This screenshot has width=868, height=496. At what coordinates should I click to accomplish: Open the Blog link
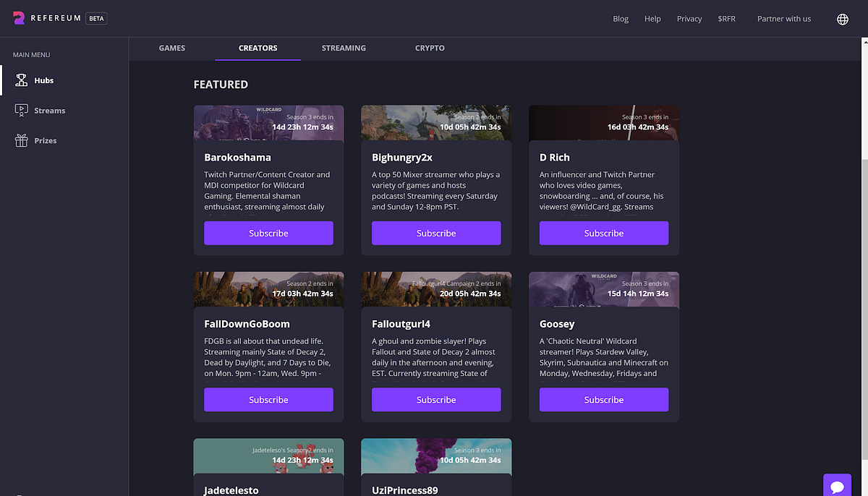pos(621,19)
